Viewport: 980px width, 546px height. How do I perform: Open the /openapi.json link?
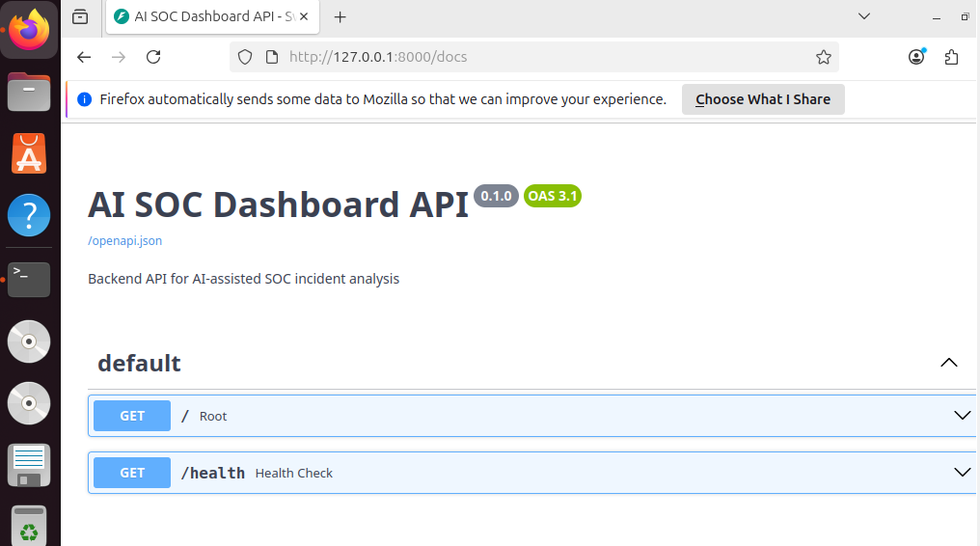125,240
